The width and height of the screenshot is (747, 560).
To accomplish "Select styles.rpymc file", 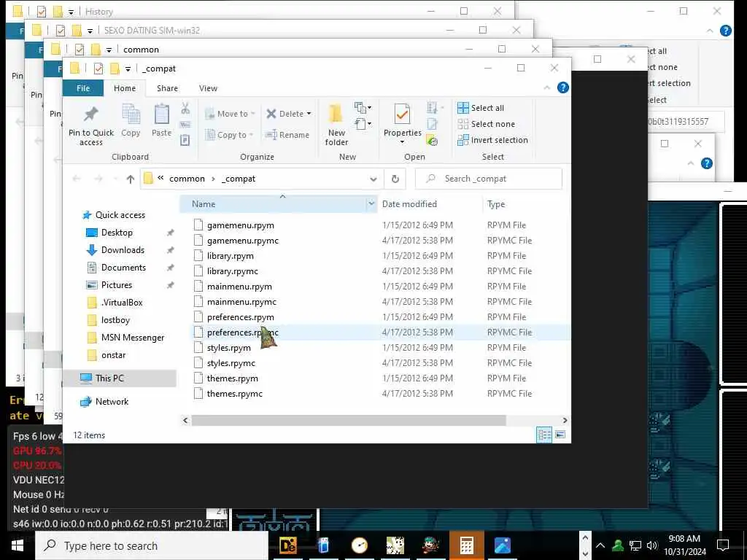I will (x=231, y=363).
